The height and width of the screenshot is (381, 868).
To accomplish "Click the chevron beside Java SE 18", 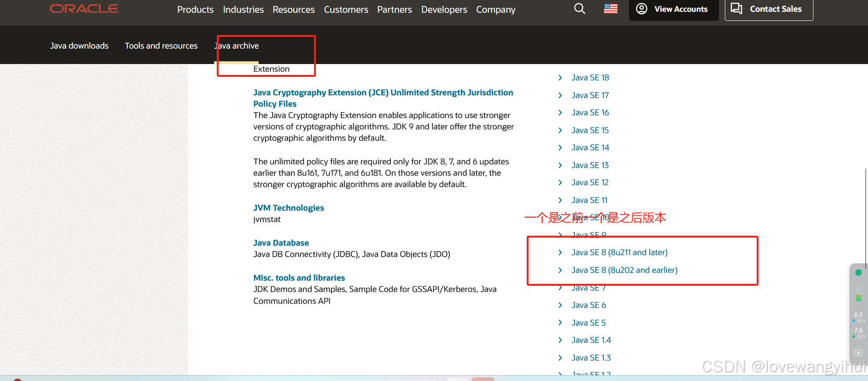I will 560,78.
